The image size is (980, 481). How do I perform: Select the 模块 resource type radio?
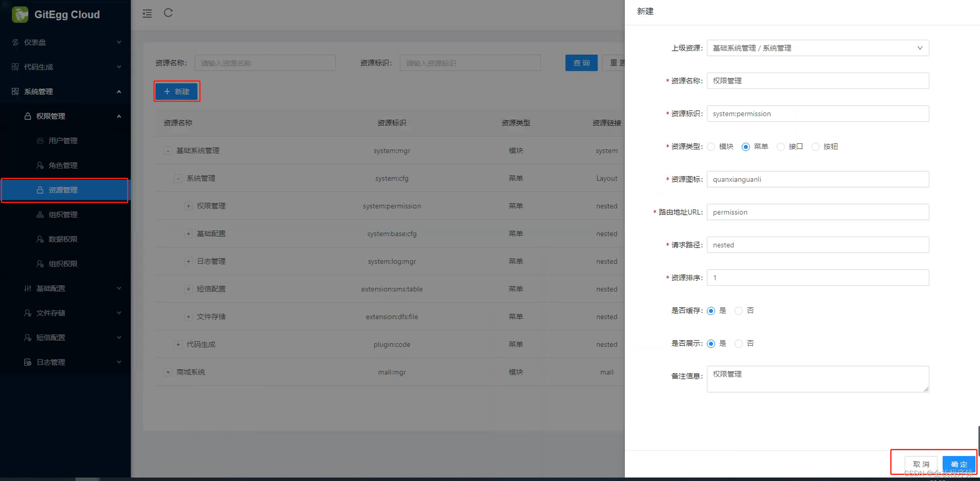coord(711,147)
